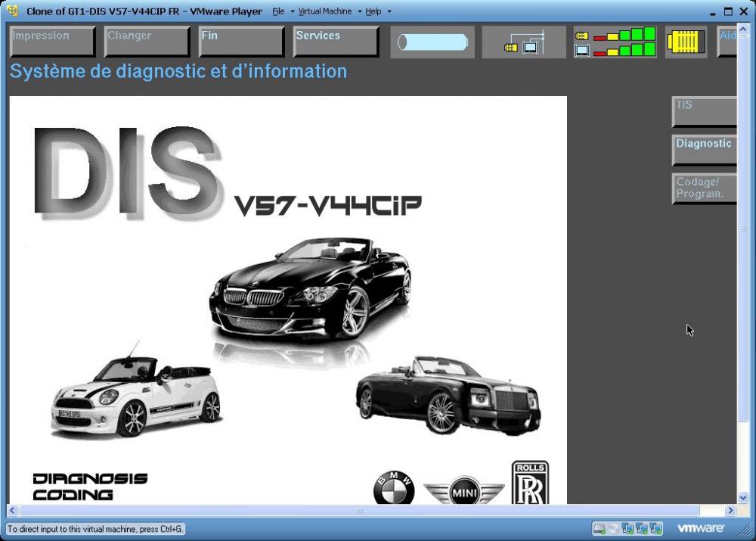The height and width of the screenshot is (541, 756).
Task: Open the Help menu
Action: pyautogui.click(x=373, y=11)
